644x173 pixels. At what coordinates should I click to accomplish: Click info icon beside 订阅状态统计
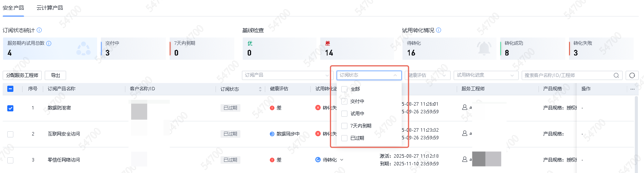click(x=39, y=30)
